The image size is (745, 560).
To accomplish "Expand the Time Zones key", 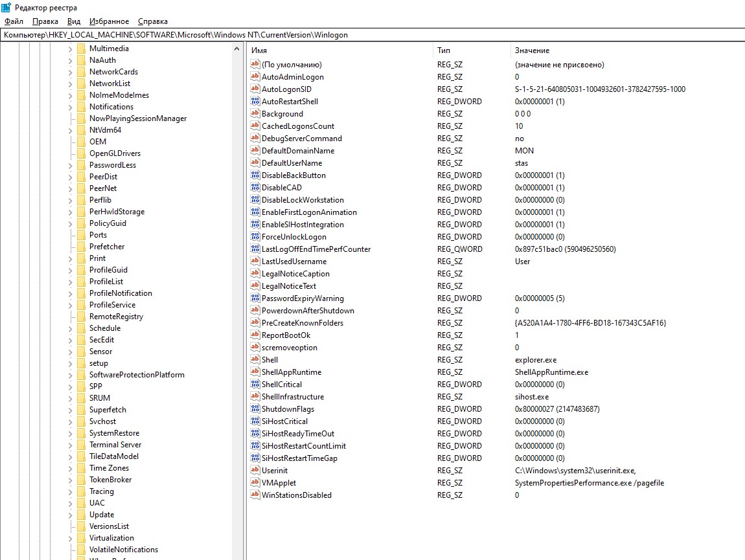I will click(71, 468).
